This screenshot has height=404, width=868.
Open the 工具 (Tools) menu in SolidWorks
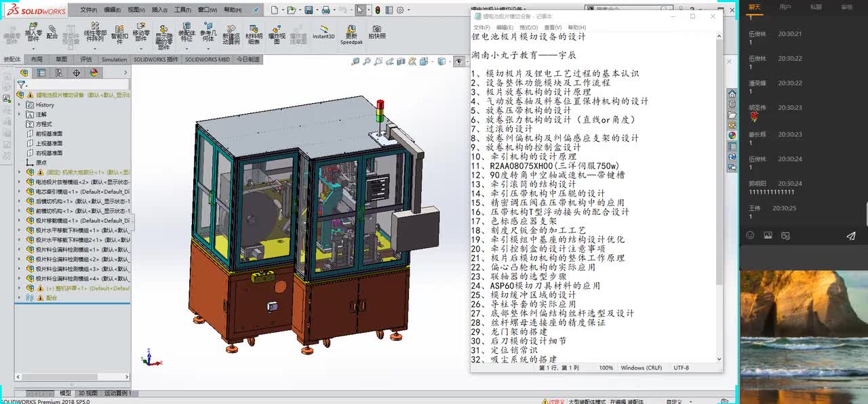point(182,10)
